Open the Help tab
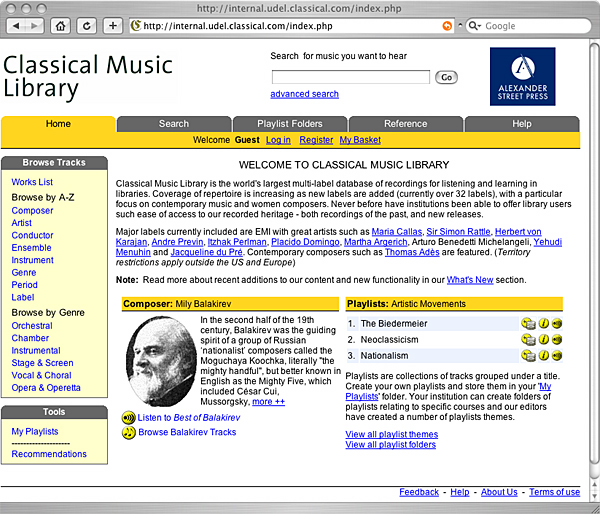 click(x=522, y=124)
